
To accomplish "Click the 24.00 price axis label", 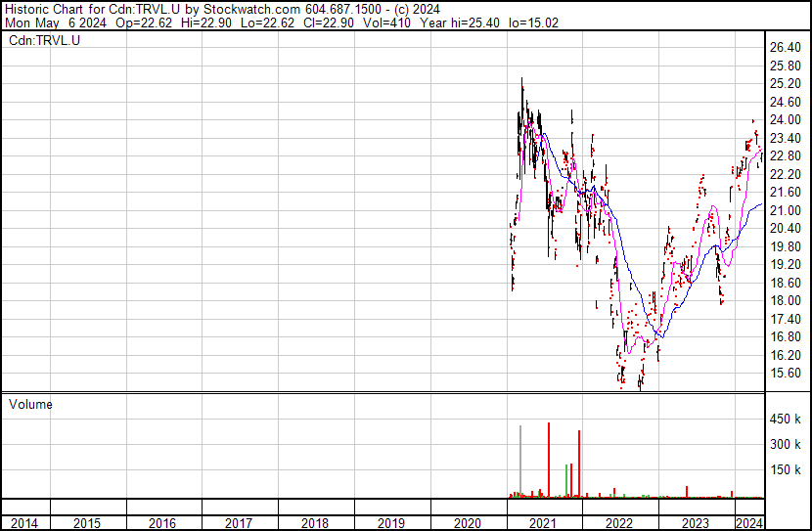I will (785, 120).
